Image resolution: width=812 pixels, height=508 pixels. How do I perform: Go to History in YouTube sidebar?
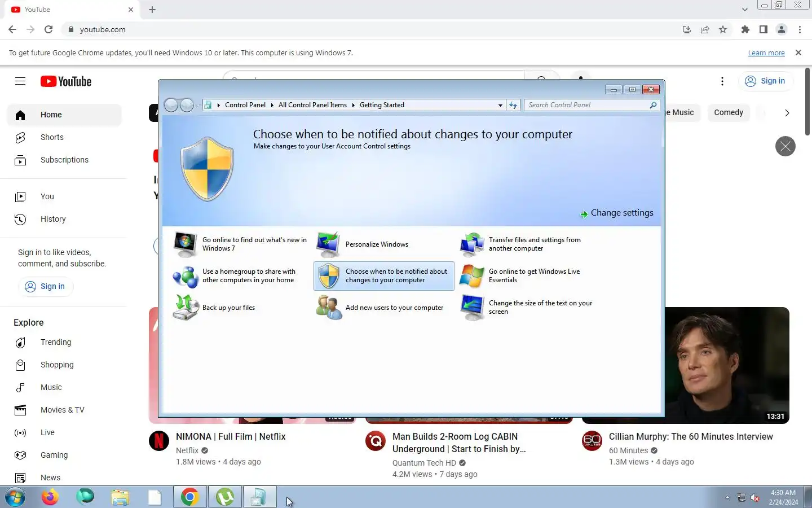coord(64,219)
